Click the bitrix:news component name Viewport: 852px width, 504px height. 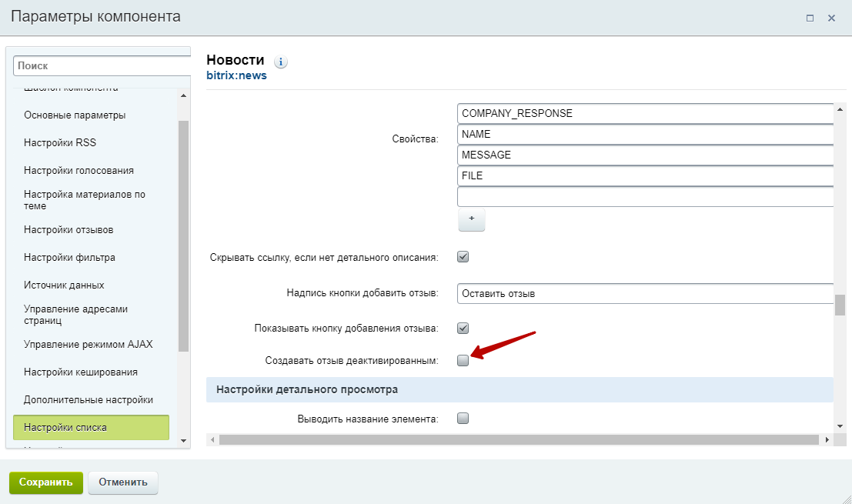click(x=237, y=75)
